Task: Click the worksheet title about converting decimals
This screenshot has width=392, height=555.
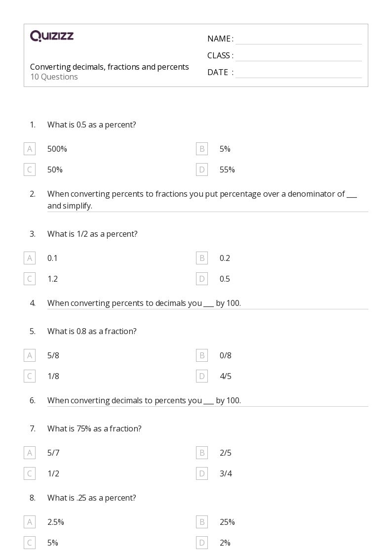Action: tap(110, 67)
